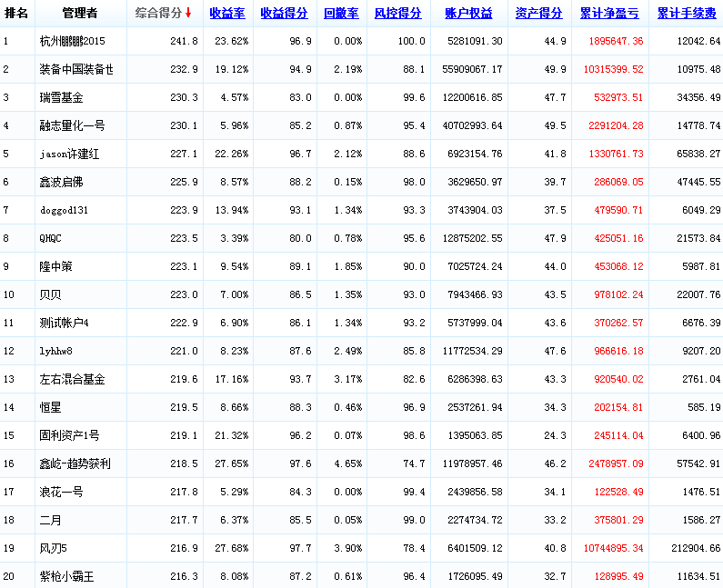723x588 pixels.
Task: Select manager 风刃5
Action: point(53,548)
